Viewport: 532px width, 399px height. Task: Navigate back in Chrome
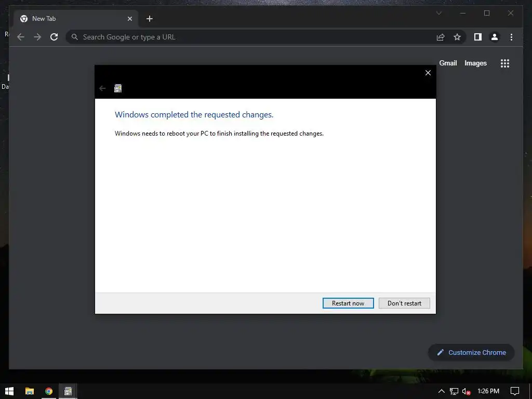coord(21,37)
